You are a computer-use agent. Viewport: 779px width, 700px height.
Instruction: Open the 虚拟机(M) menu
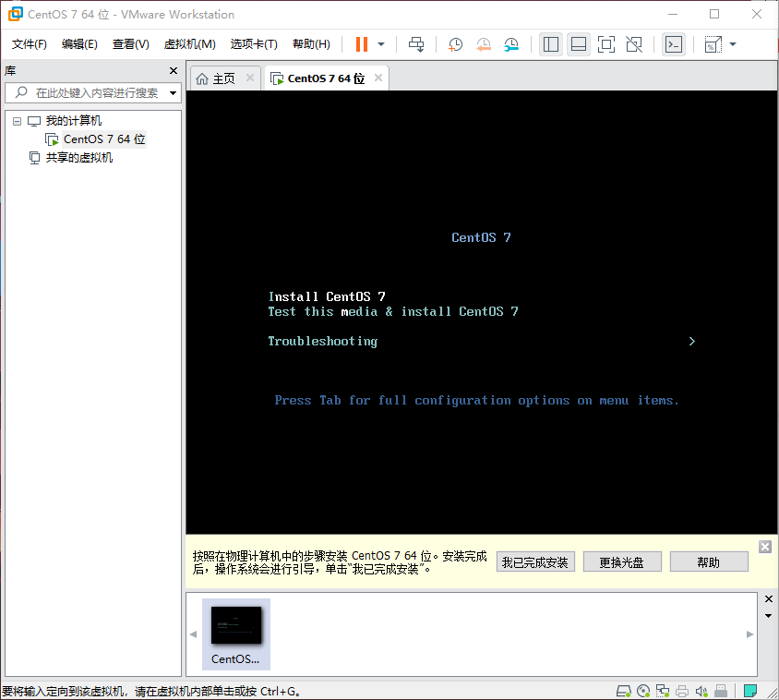[x=190, y=44]
